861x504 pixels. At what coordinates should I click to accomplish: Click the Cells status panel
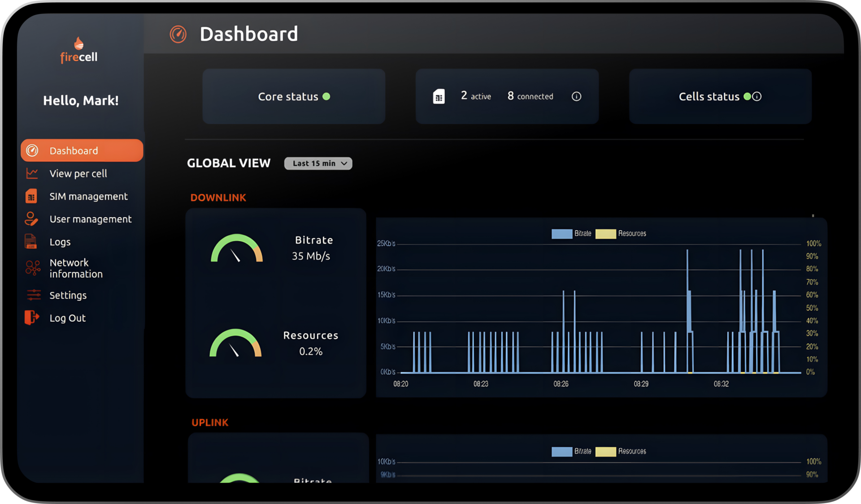[719, 96]
